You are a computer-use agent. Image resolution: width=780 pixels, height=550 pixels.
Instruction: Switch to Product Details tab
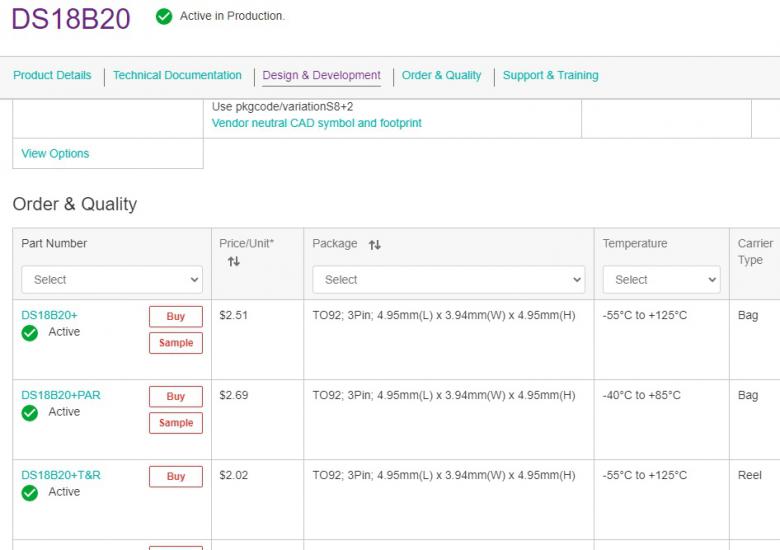click(x=52, y=76)
